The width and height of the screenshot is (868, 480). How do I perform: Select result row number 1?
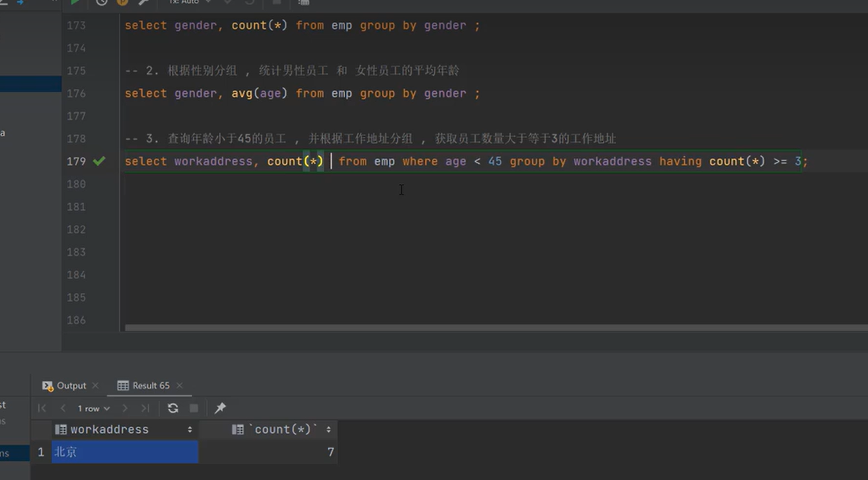click(x=41, y=452)
